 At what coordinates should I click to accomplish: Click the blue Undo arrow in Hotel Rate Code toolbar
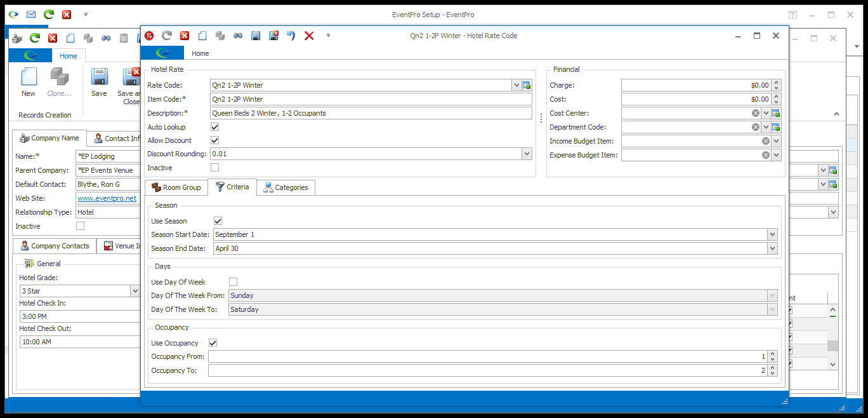pyautogui.click(x=291, y=36)
